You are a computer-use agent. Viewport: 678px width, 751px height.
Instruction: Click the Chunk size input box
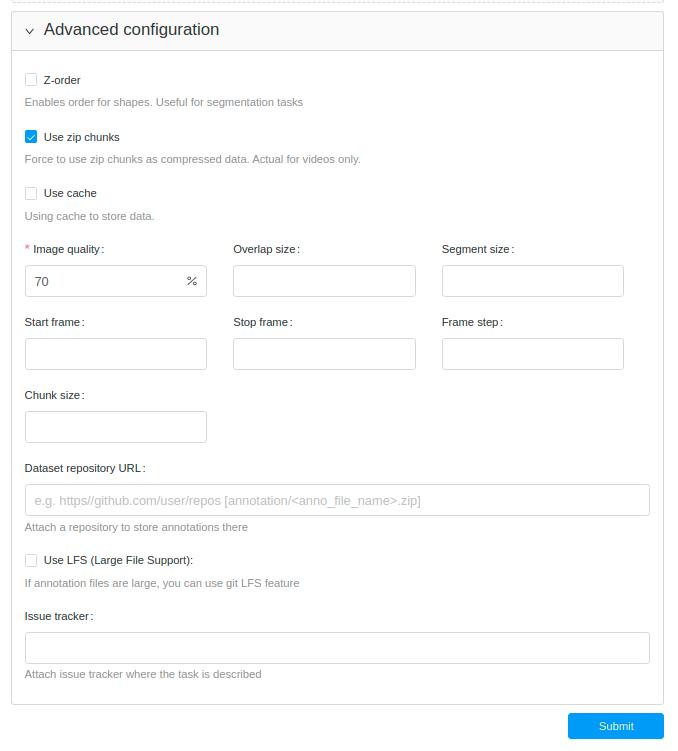(x=116, y=427)
